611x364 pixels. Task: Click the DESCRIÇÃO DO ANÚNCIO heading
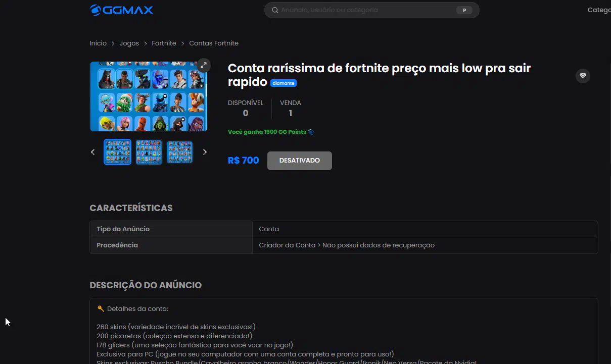pos(146,285)
